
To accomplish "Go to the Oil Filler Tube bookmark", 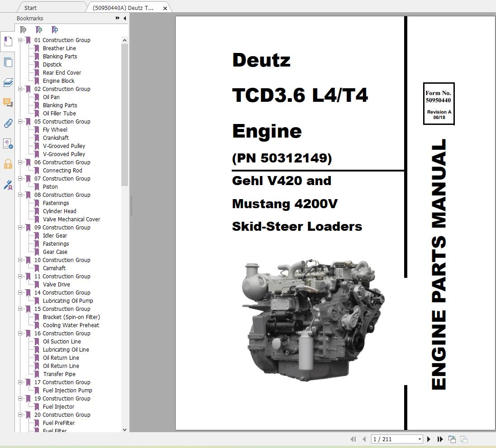I will coord(59,113).
